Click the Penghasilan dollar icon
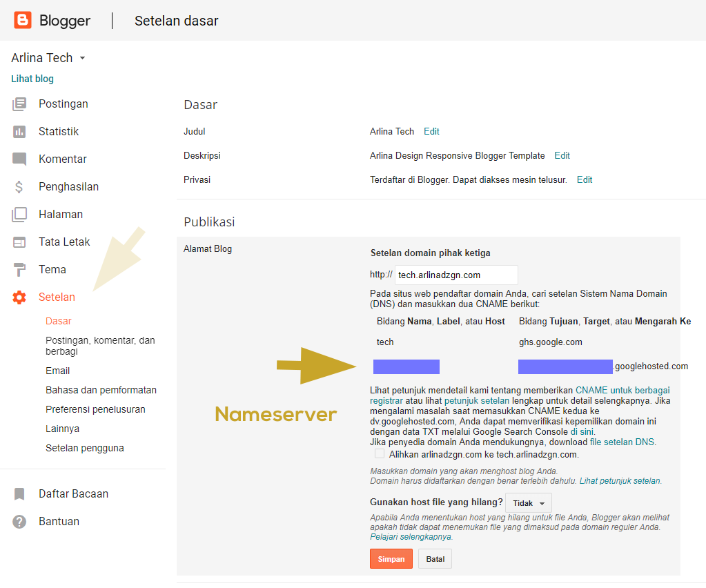This screenshot has width=706, height=588. click(x=19, y=186)
